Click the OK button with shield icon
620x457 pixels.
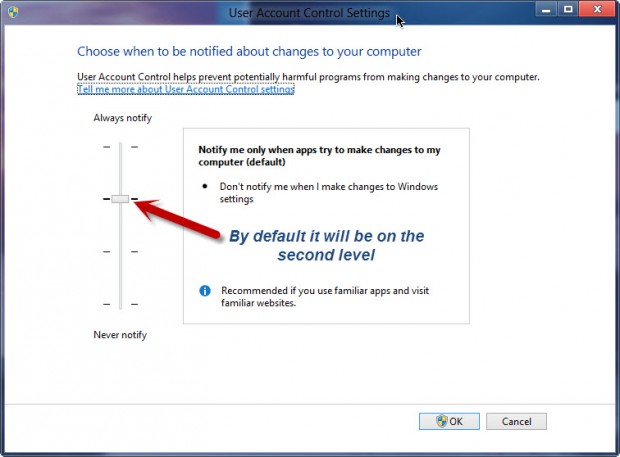[449, 421]
